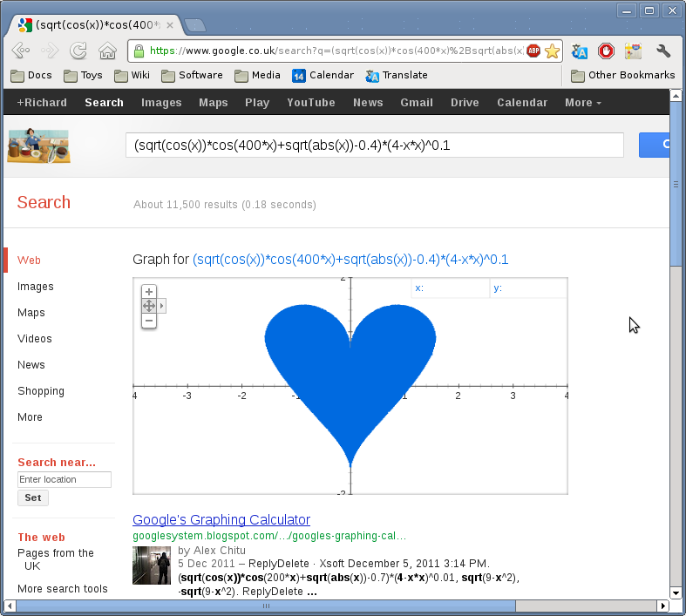
Task: Open the Toys bookmark folder
Action: click(83, 75)
